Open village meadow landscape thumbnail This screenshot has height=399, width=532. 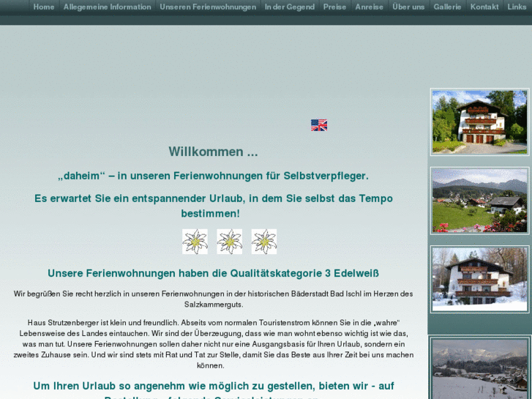[479, 201]
